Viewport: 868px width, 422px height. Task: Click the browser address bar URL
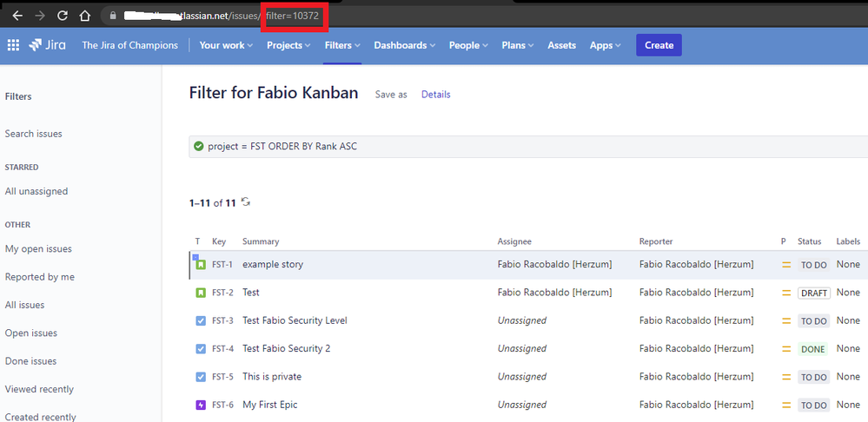pos(222,16)
